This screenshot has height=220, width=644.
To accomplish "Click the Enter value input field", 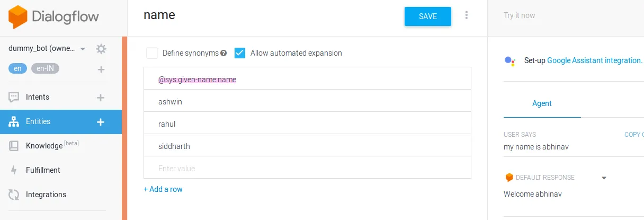I will [x=307, y=169].
